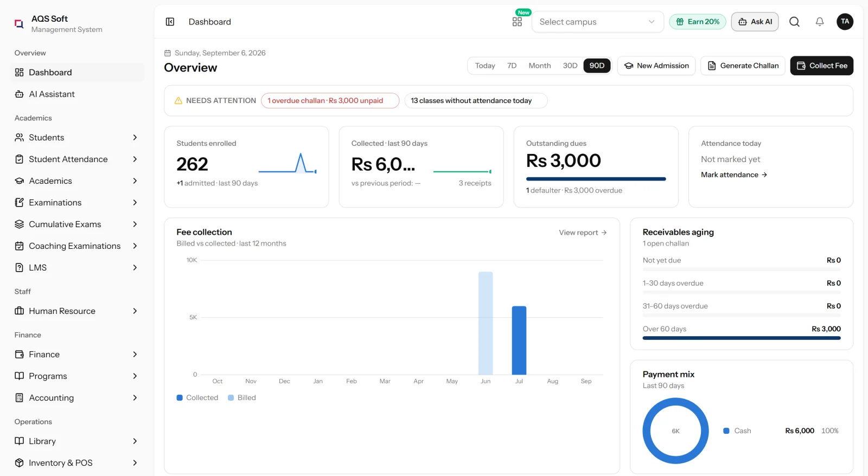The image size is (868, 476).
Task: Click the Outstanding dues progress bar
Action: [x=596, y=179]
